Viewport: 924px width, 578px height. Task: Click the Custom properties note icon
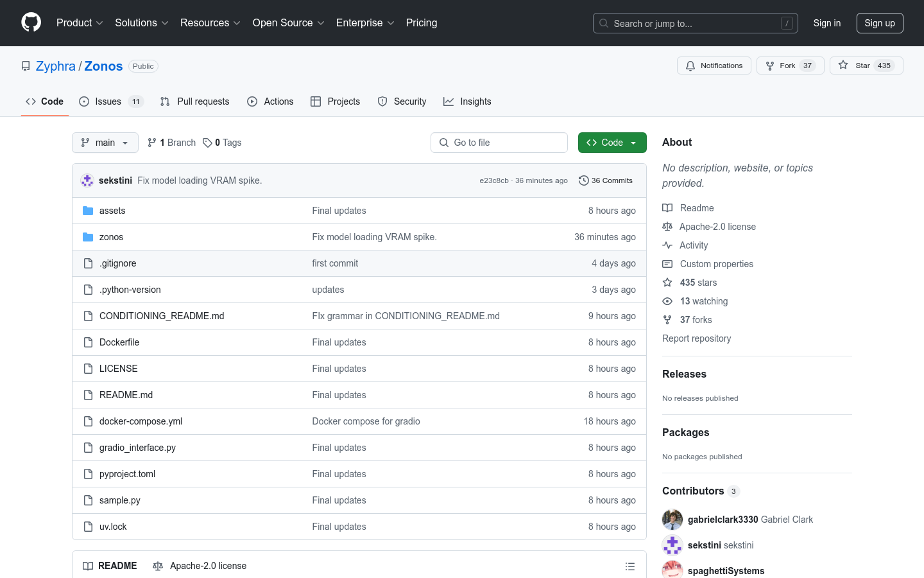click(667, 264)
